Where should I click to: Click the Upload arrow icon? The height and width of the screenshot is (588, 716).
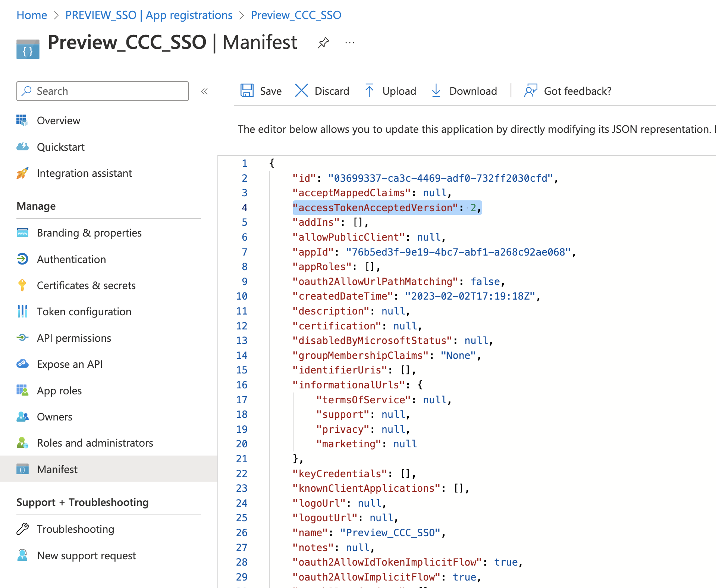click(369, 91)
